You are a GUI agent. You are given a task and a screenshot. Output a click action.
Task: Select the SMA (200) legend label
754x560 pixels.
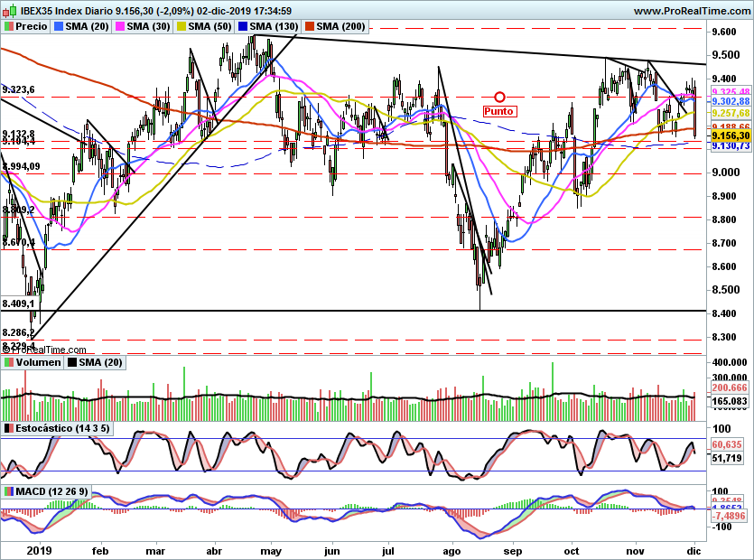[x=341, y=26]
